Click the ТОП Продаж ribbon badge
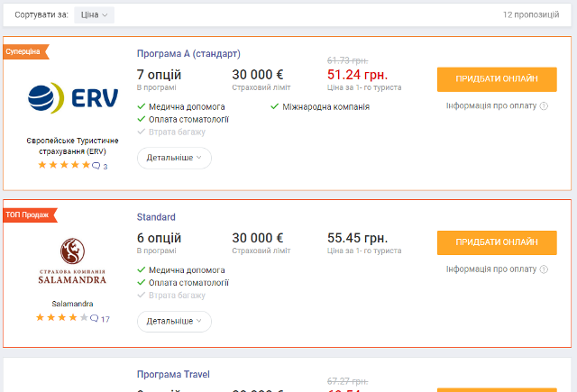577x392 pixels. tap(30, 215)
